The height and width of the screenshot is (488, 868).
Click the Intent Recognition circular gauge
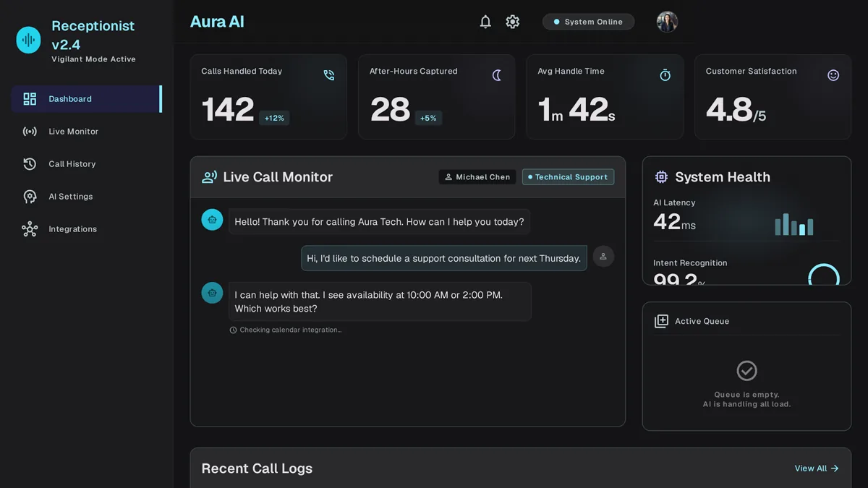824,275
